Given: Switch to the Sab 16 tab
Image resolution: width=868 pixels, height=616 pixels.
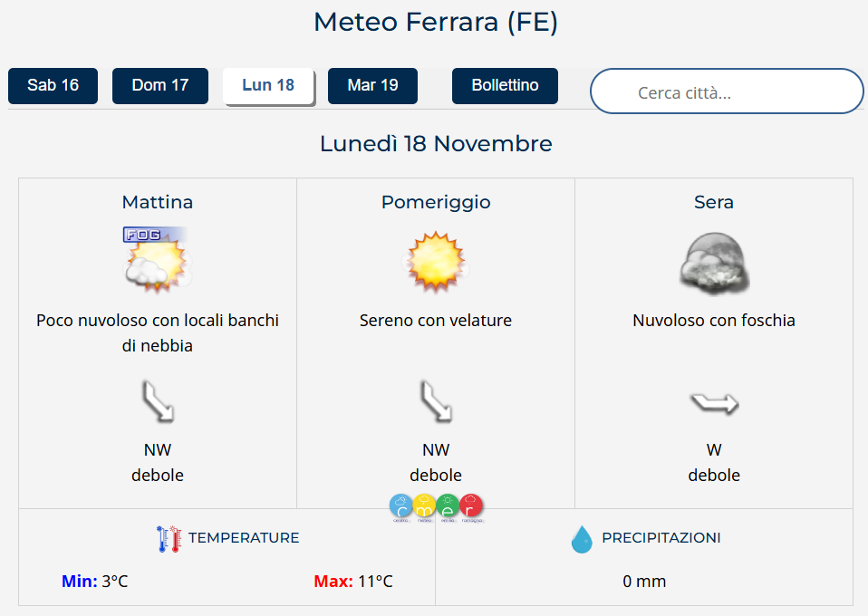Looking at the screenshot, I should click(53, 86).
